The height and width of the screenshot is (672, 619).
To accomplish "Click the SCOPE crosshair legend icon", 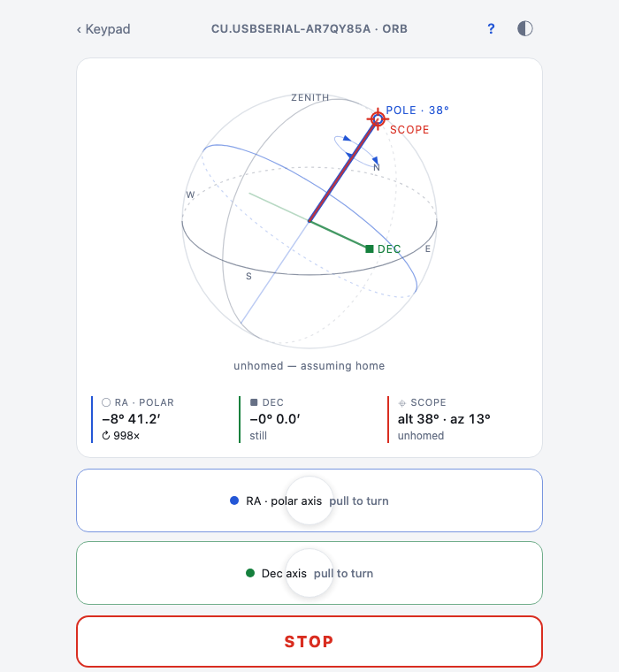I will point(402,403).
